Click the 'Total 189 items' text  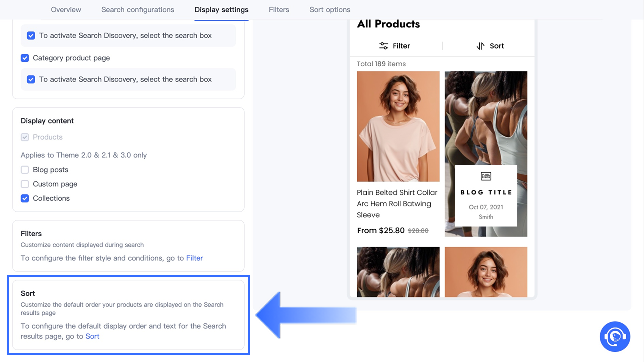(381, 64)
